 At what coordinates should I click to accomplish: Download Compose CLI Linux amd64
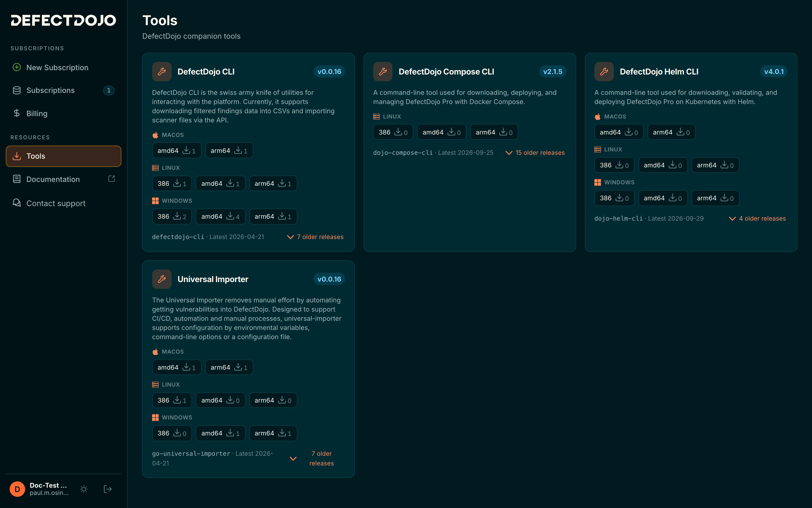pyautogui.click(x=442, y=132)
